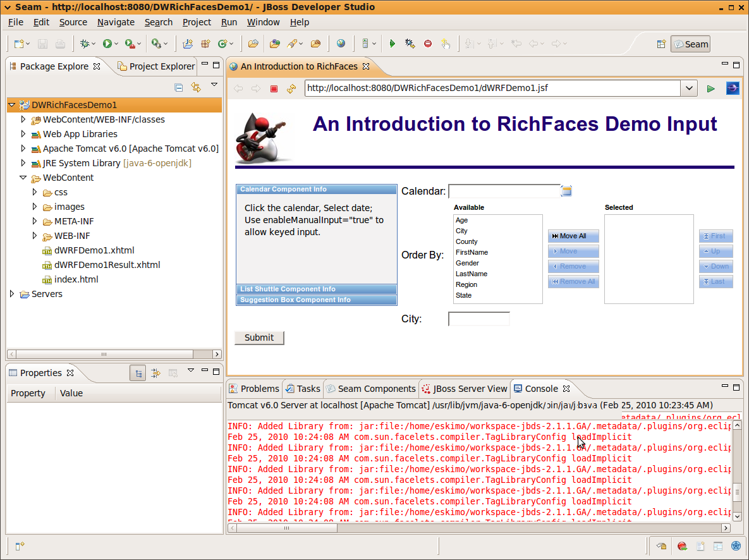Image resolution: width=749 pixels, height=560 pixels.
Task: Click the red Stop server icon
Action: pyautogui.click(x=428, y=44)
